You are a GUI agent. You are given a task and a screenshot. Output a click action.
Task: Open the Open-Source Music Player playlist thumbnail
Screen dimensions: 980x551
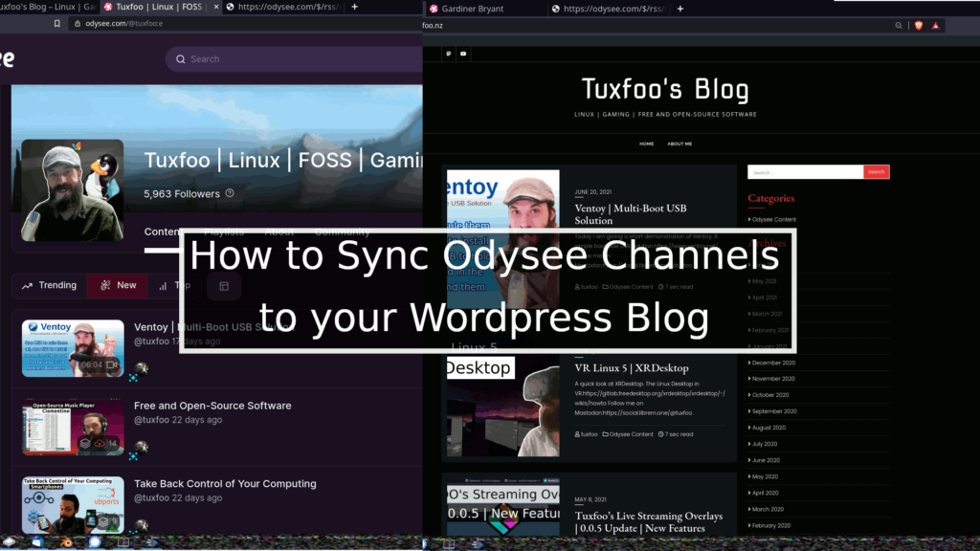click(73, 428)
